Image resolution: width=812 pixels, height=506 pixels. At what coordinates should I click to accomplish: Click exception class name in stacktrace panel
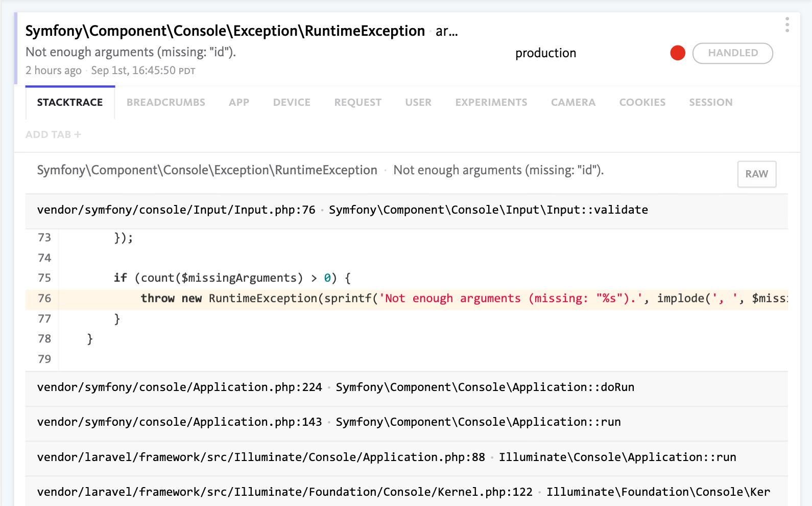tap(207, 170)
